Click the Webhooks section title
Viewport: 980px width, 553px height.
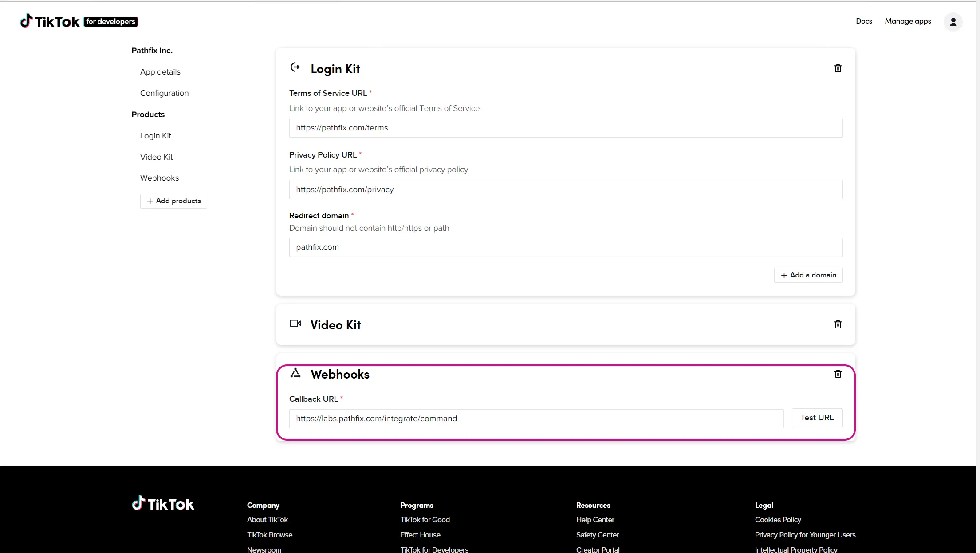pos(340,374)
